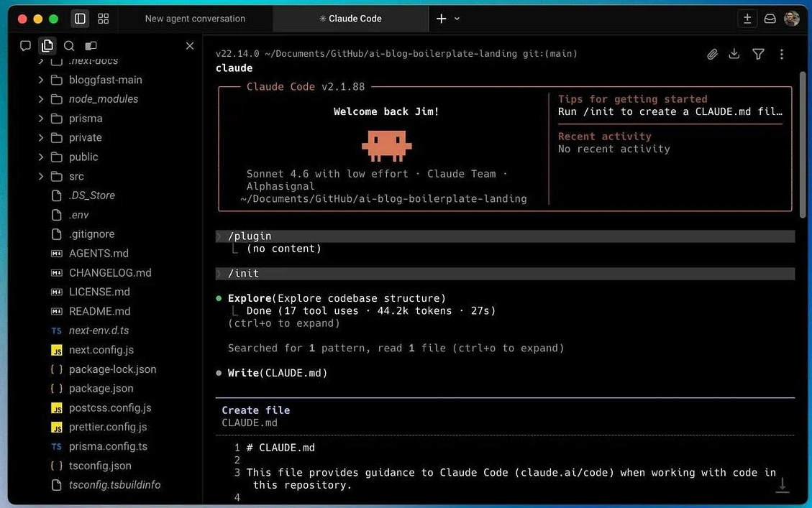Open next.config.js file
This screenshot has height=508, width=812.
point(101,350)
